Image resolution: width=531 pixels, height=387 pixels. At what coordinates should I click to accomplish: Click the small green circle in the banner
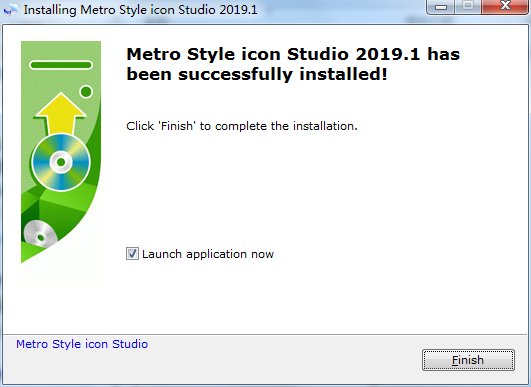coord(86,91)
